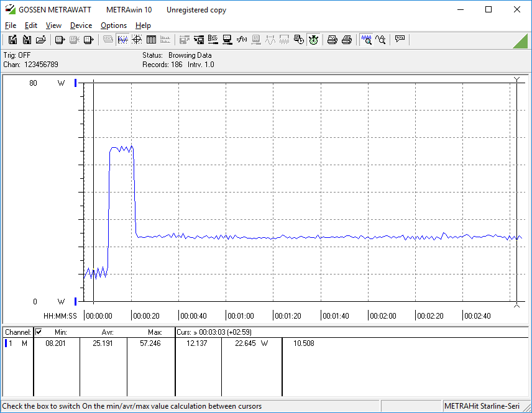Click the print graph icon
This screenshot has height=413, width=532.
click(332, 40)
